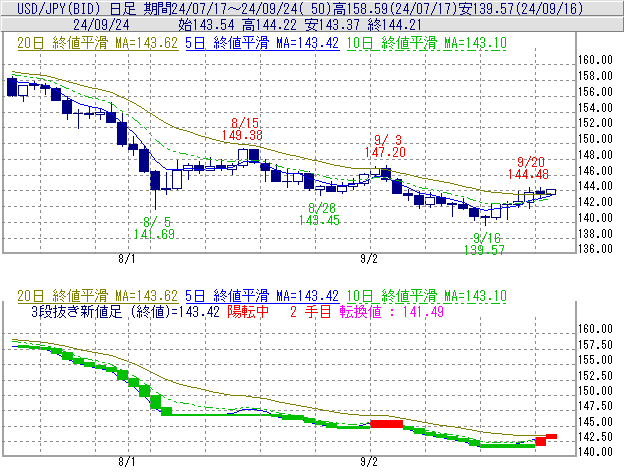Click the 9/2 date axis label in upper chart
The width and height of the screenshot is (624, 475).
click(x=369, y=259)
